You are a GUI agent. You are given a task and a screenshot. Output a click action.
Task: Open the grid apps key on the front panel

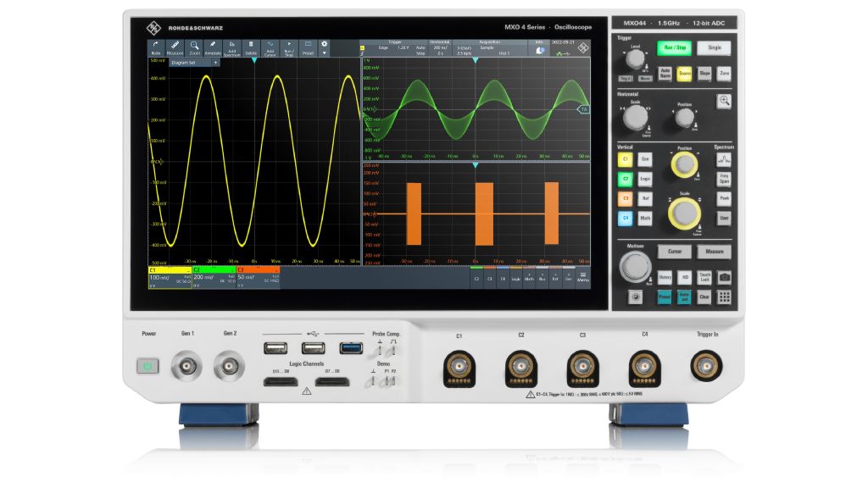point(724,297)
